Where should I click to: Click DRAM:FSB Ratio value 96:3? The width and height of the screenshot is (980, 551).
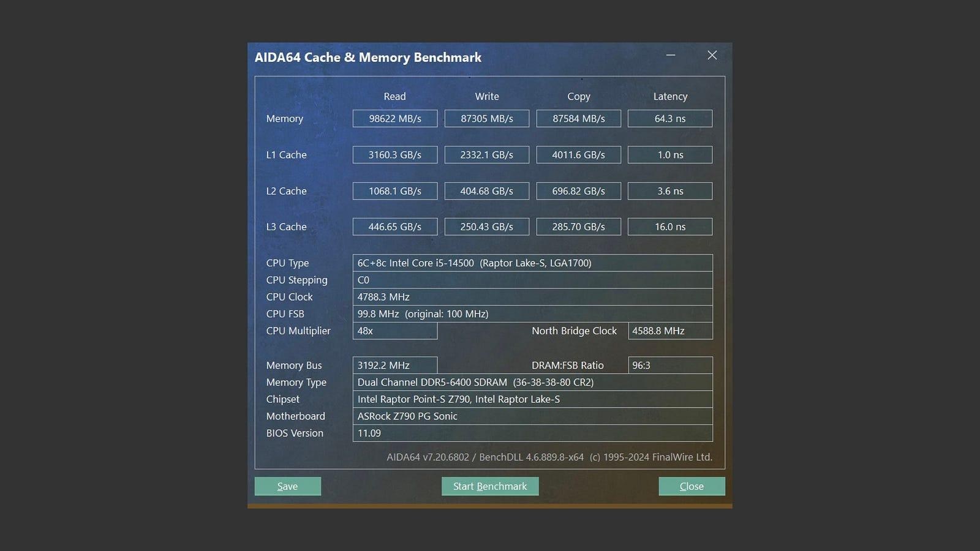671,365
